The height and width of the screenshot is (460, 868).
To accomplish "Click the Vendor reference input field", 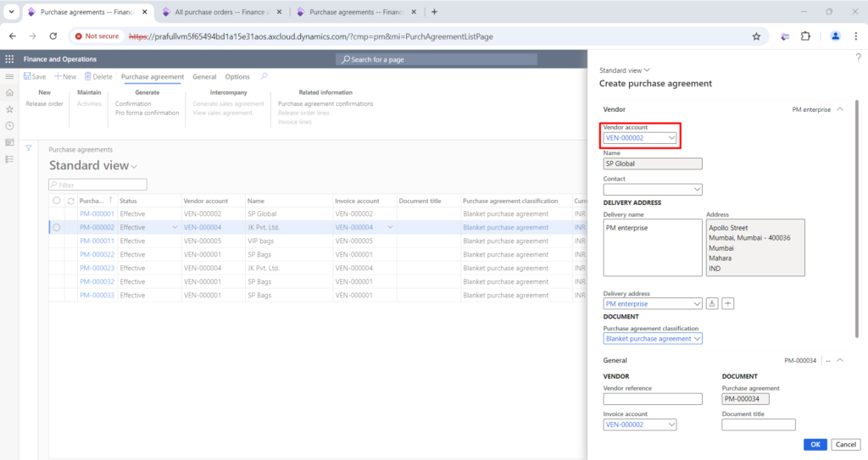I will coord(653,399).
